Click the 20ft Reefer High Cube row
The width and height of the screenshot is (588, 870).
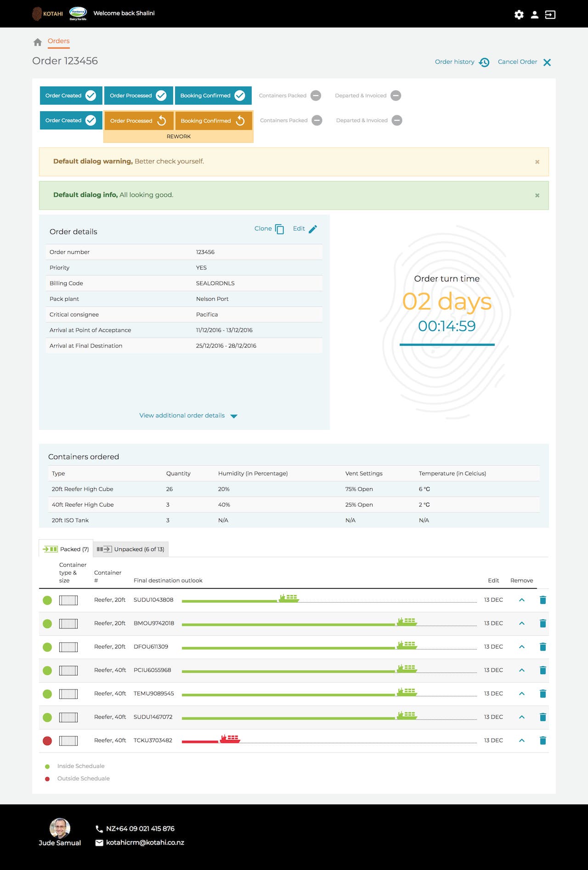(294, 489)
